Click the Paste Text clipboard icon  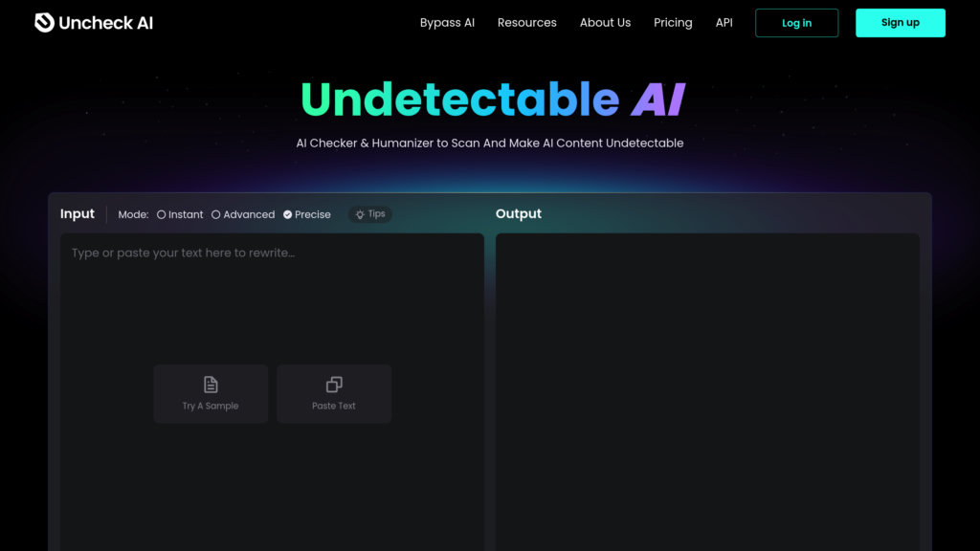tap(334, 385)
